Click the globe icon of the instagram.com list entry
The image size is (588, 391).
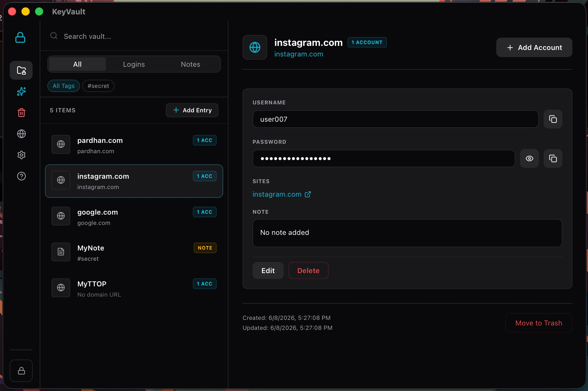61,180
